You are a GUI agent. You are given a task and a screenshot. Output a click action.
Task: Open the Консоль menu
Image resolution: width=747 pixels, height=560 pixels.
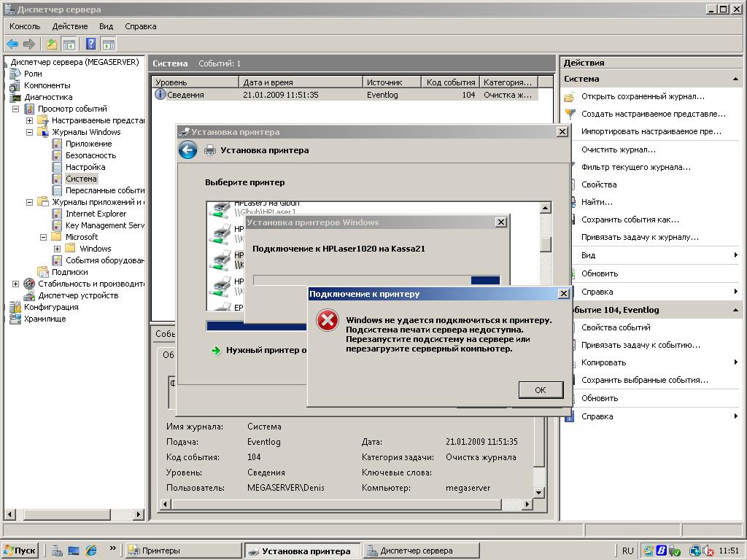pos(25,26)
